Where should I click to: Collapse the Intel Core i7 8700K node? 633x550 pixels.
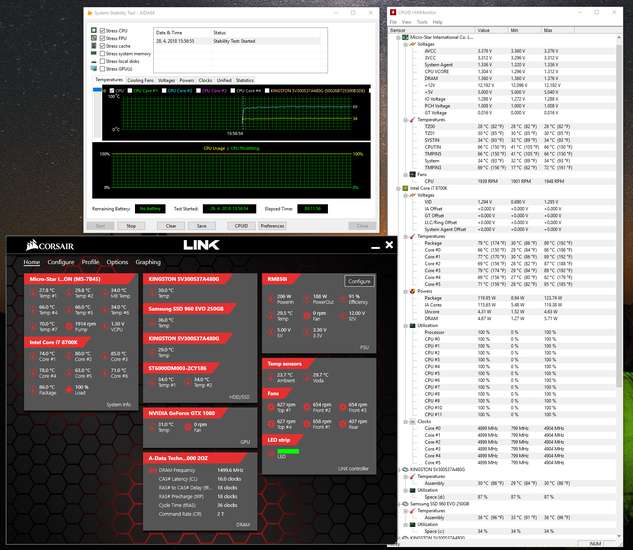coord(398,189)
